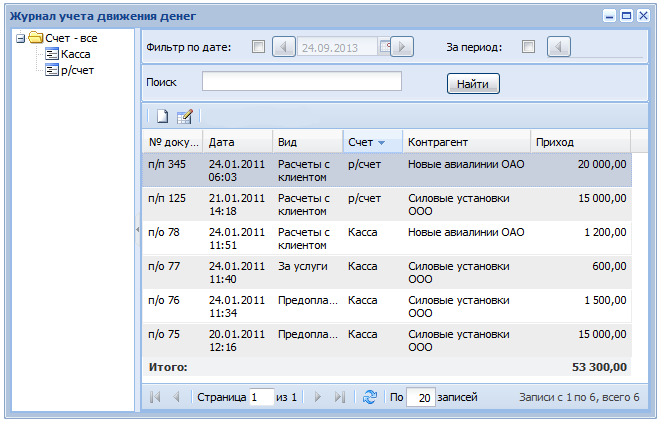Screen dimensions: 660x423
Task: Go to previous page of records
Action: click(x=176, y=397)
